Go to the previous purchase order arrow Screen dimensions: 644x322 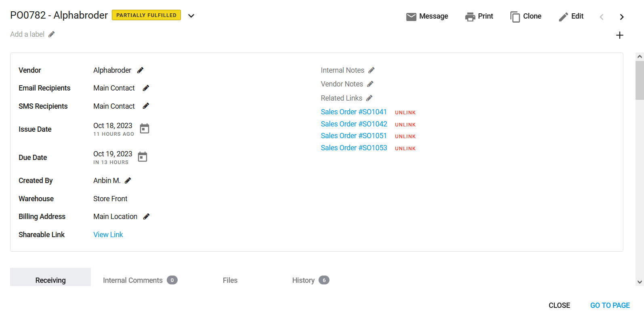(x=602, y=17)
